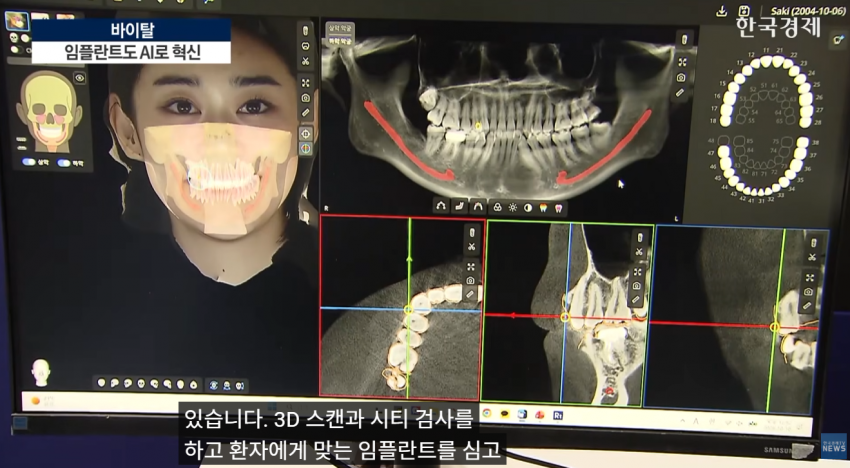Adjust contrast with the half-circle icon
The width and height of the screenshot is (850, 468).
tap(528, 208)
